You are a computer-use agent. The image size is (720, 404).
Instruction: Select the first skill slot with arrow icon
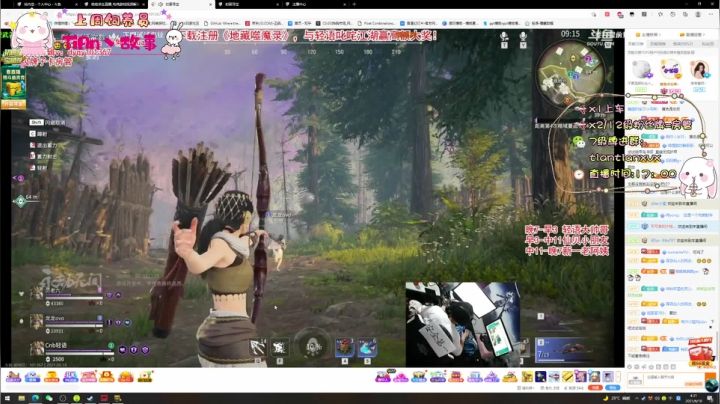point(258,348)
